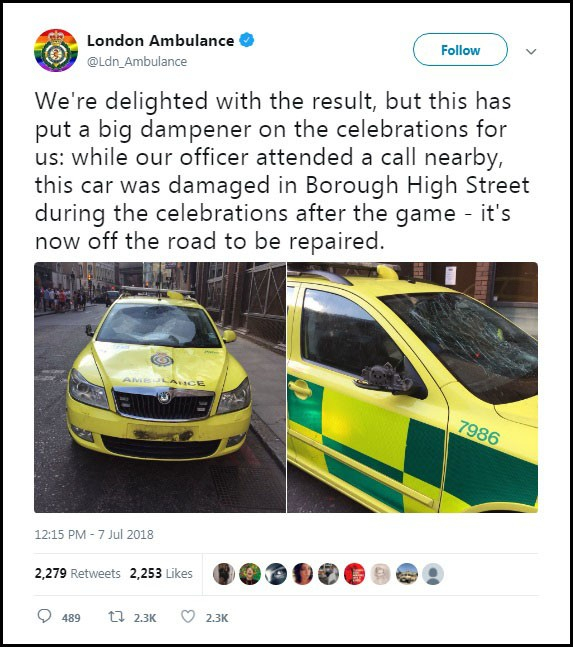Open the London Ambulance display name
Viewport: 573px width, 647px height.
[x=160, y=40]
